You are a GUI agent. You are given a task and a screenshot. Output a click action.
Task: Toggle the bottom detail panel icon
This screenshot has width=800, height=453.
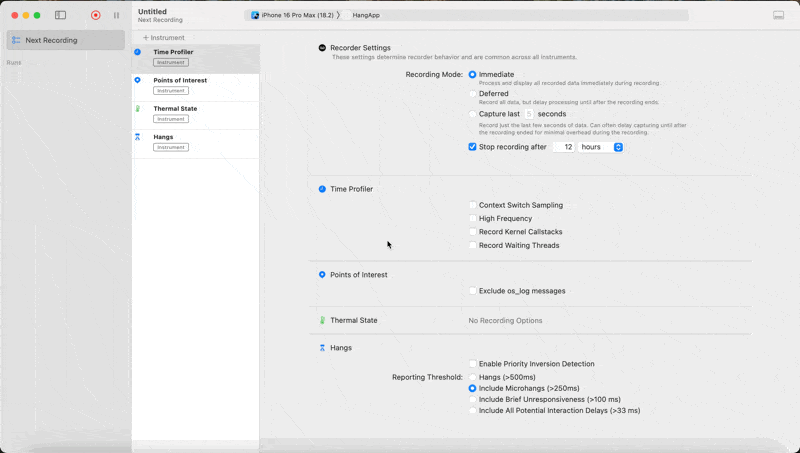click(779, 15)
